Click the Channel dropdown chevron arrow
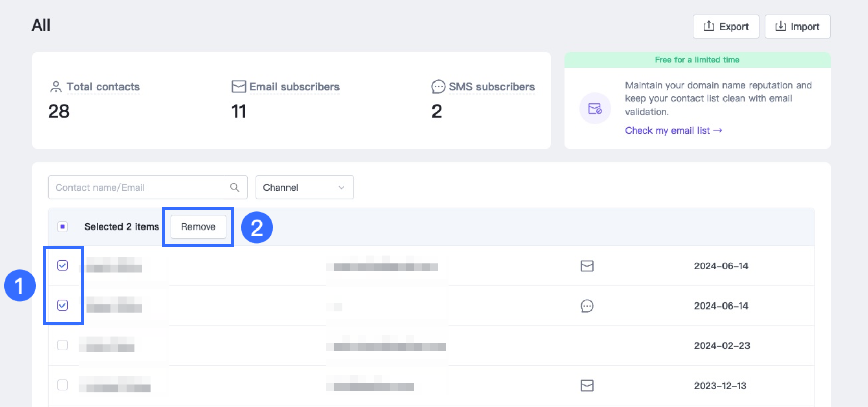This screenshot has width=868, height=407. point(341,188)
